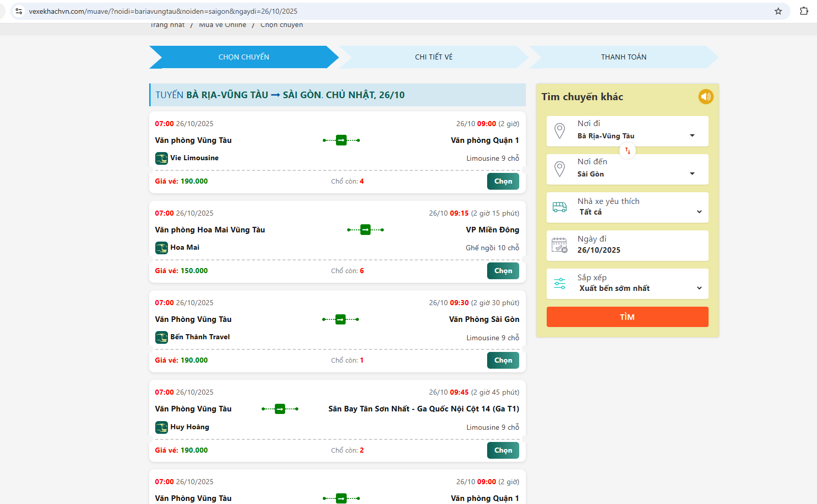This screenshot has width=817, height=504.
Task: Click the swap origin and destination arrows
Action: point(628,151)
